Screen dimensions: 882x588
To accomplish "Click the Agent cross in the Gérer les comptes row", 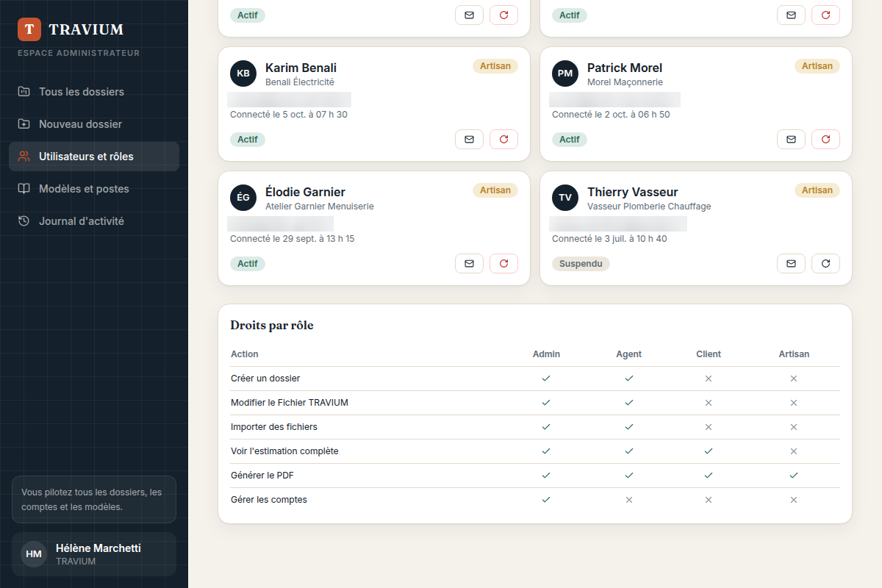I will (629, 500).
